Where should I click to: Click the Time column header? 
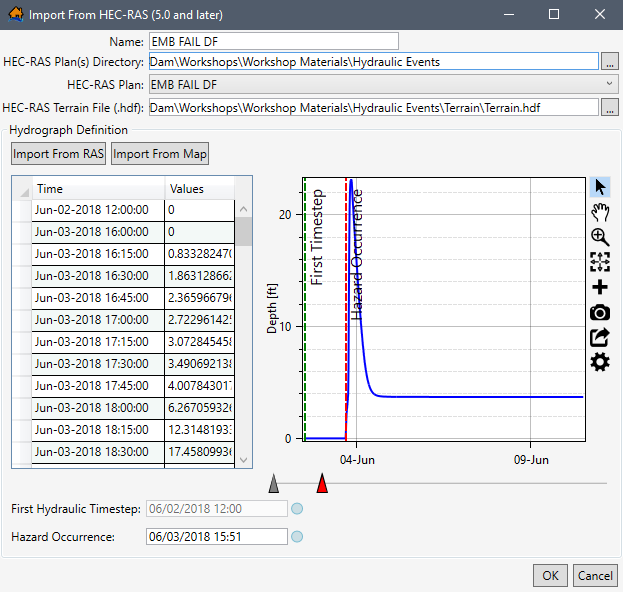click(x=98, y=188)
